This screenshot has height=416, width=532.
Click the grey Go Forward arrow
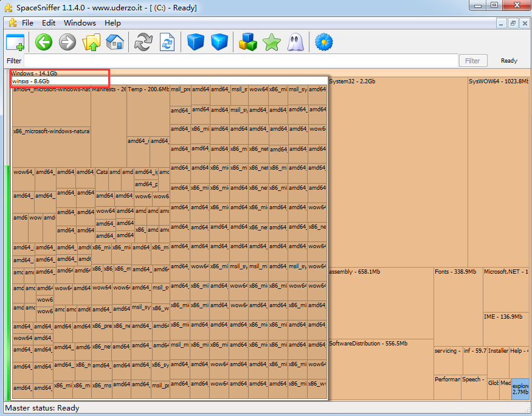[x=67, y=43]
